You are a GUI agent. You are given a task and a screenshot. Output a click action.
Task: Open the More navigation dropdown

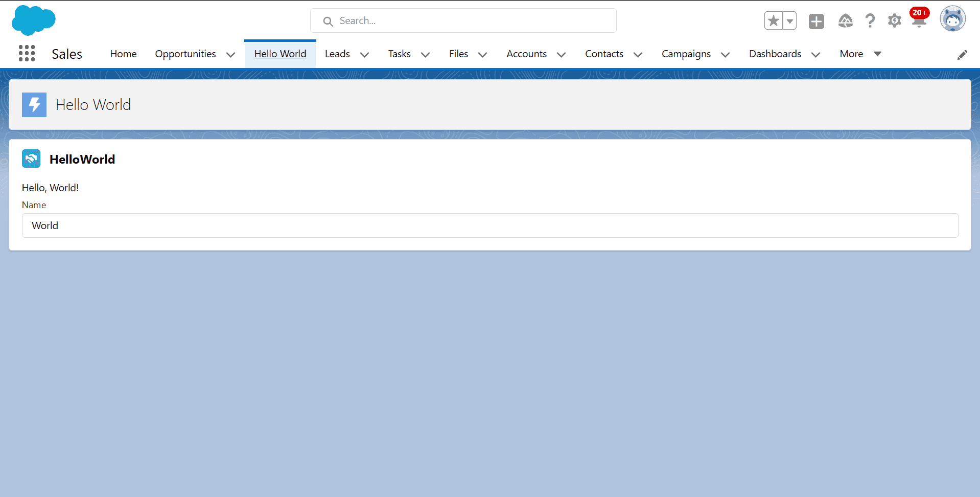(x=860, y=54)
